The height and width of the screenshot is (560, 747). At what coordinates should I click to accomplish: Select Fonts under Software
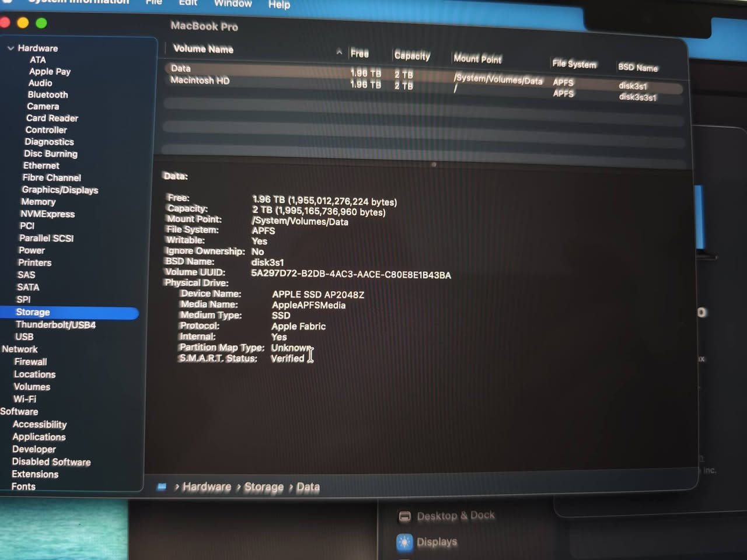click(x=23, y=487)
